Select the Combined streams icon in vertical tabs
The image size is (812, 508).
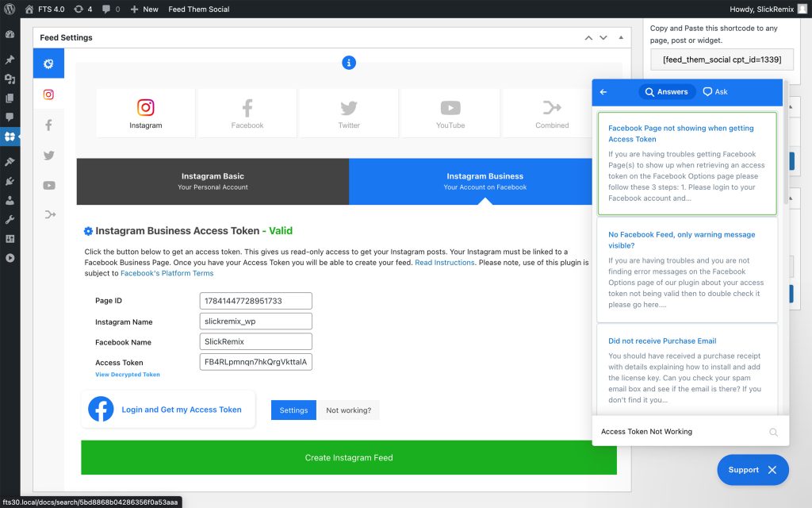click(48, 214)
